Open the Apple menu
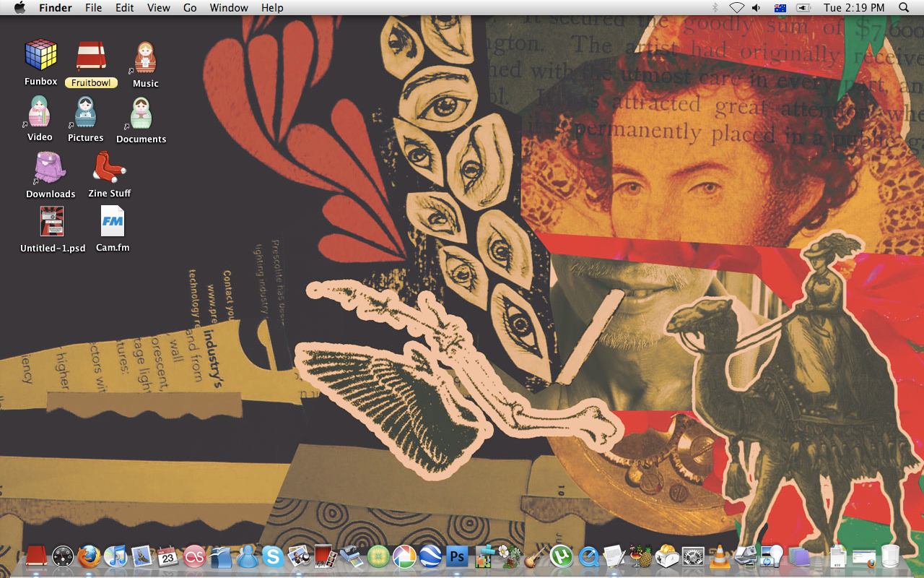Viewport: 924px width, 578px height. 19,8
